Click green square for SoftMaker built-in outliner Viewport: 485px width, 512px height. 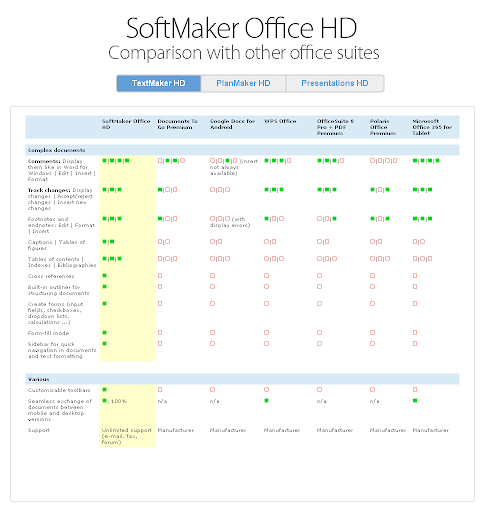click(104, 286)
